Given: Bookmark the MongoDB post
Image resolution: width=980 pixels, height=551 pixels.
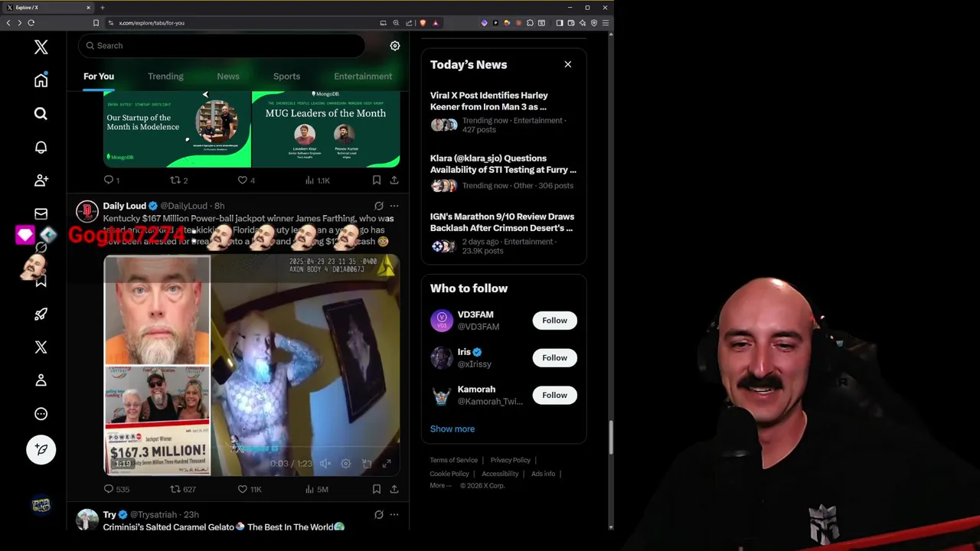Looking at the screenshot, I should [377, 181].
